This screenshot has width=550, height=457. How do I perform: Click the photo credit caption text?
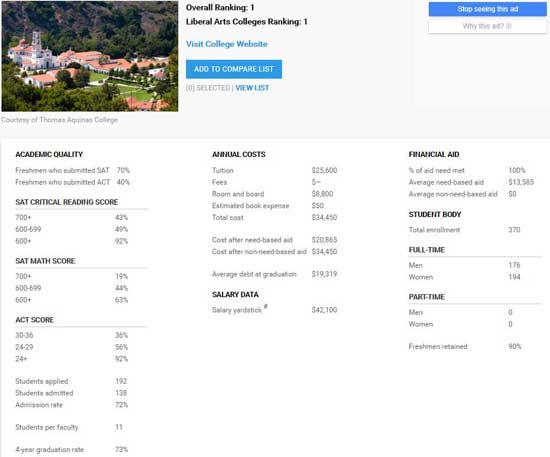(60, 120)
